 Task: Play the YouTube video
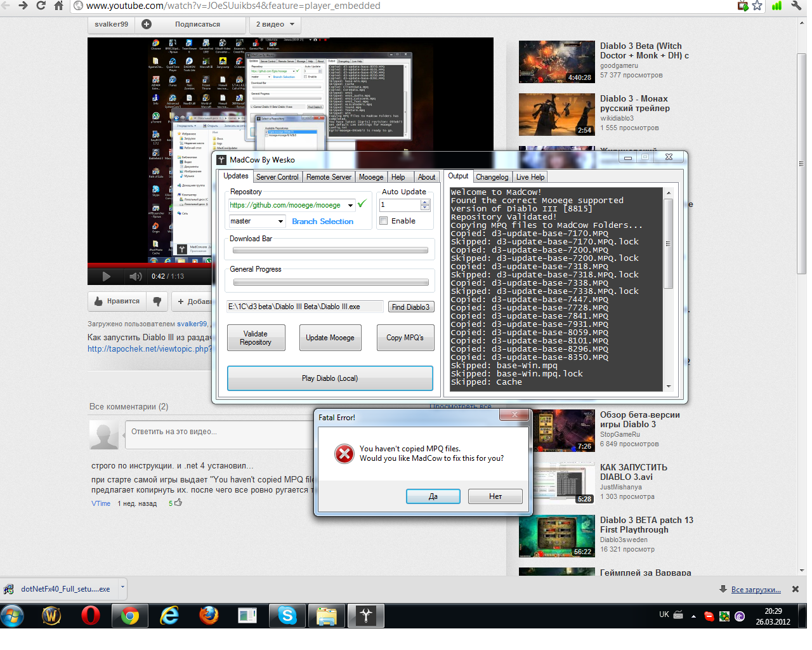pos(106,276)
